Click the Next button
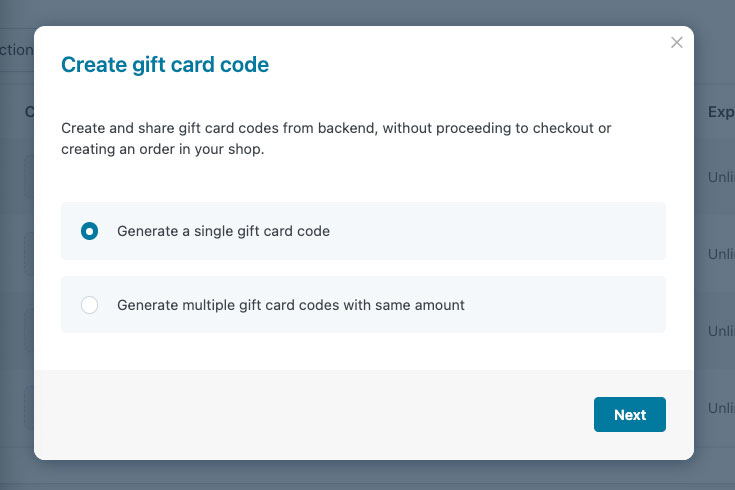735x490 pixels. coord(630,415)
